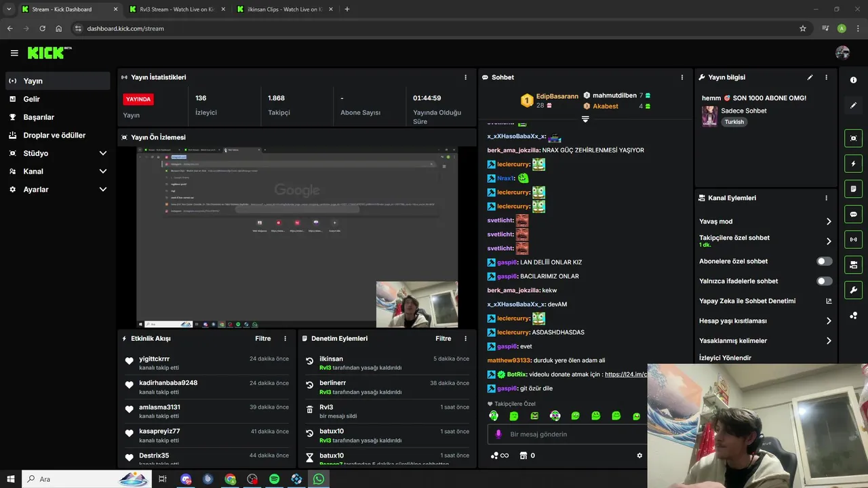Open the Windows Start menu
868x488 pixels.
click(10, 479)
